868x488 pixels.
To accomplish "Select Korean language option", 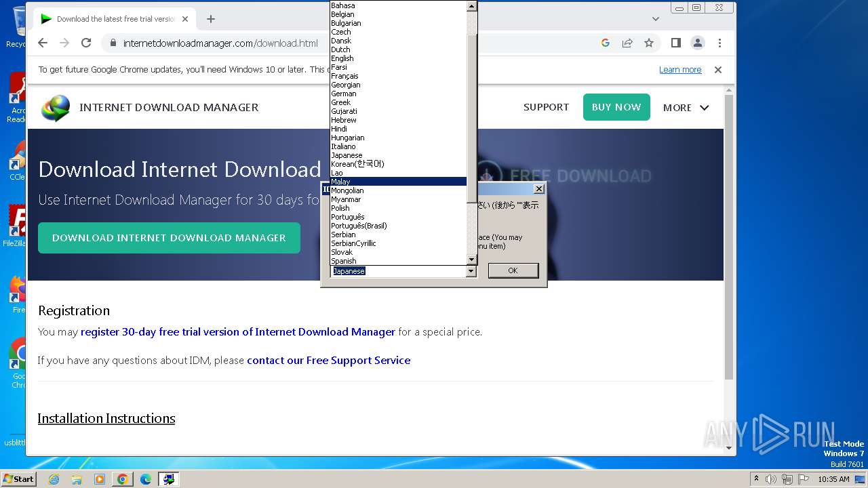I will click(x=399, y=164).
